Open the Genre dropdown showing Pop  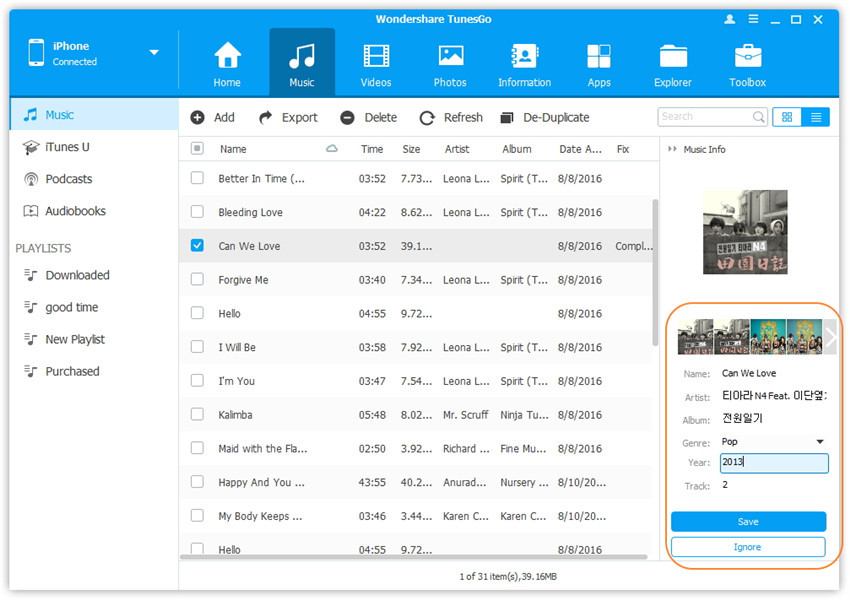[x=773, y=441]
